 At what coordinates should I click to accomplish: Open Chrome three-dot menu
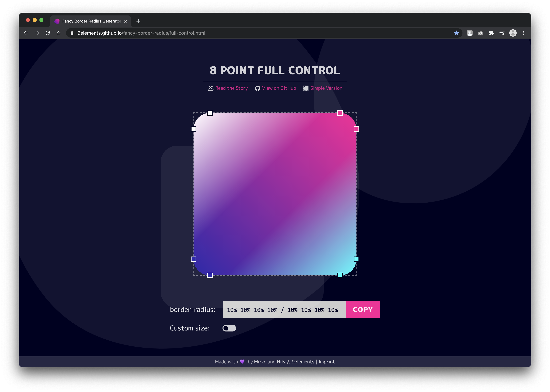click(x=524, y=33)
